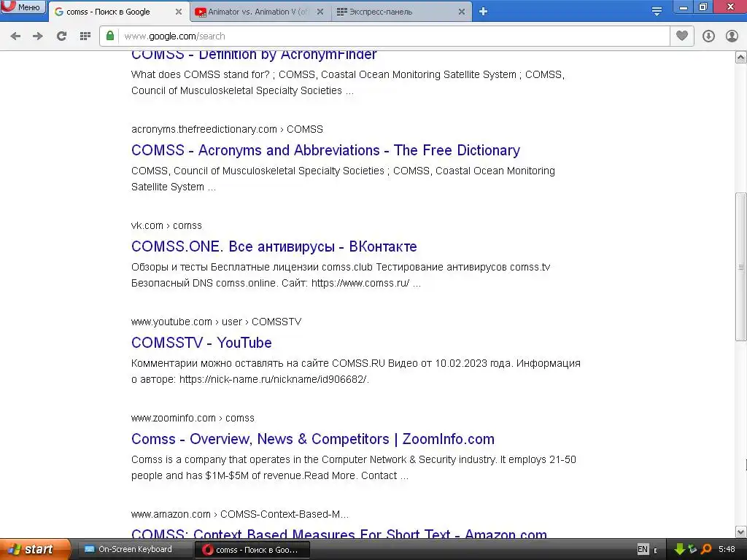Click the vk.com › comss breadcrumb
This screenshot has width=747, height=560.
pyautogui.click(x=167, y=226)
